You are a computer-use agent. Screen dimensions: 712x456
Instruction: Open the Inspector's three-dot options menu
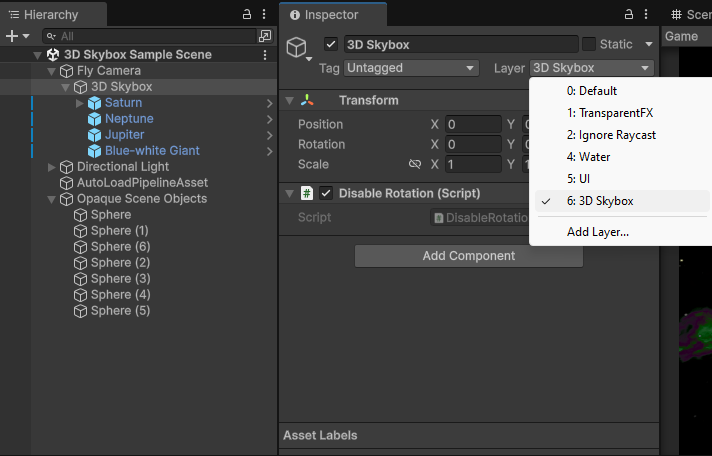(644, 15)
